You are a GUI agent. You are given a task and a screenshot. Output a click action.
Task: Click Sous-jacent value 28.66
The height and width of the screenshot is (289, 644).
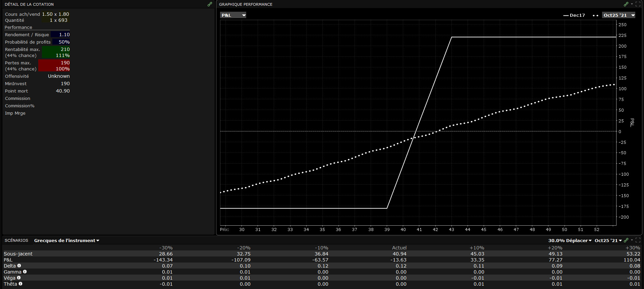click(x=166, y=254)
